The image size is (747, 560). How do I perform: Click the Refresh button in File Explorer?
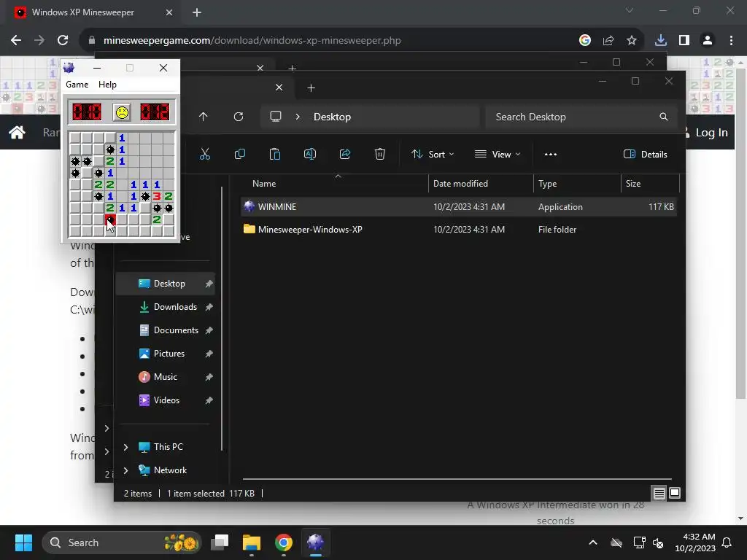point(239,117)
